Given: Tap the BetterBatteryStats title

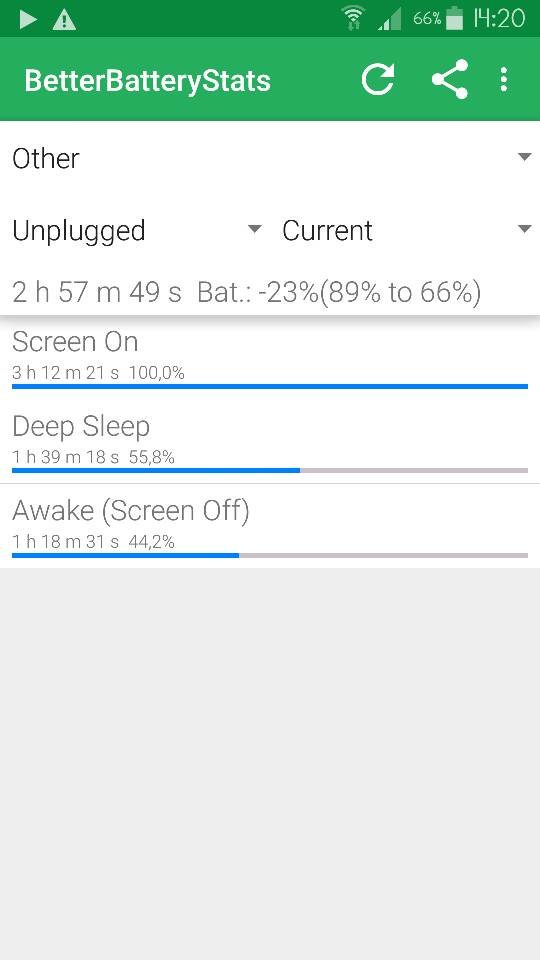Looking at the screenshot, I should coord(148,81).
